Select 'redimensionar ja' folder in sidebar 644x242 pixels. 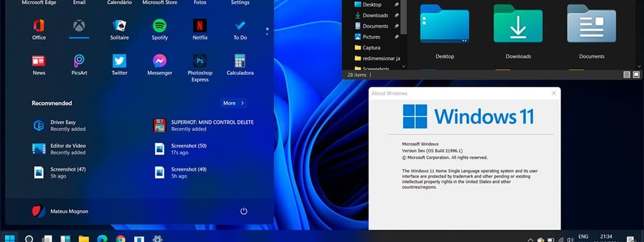pyautogui.click(x=376, y=58)
